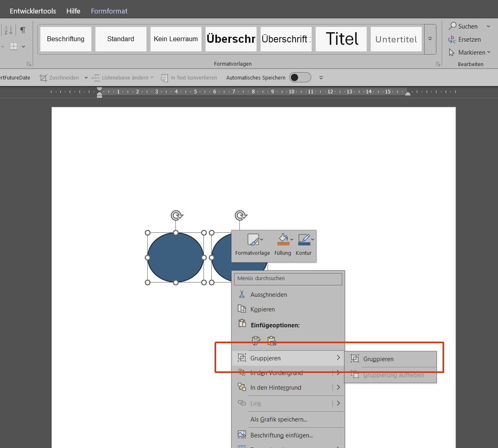The width and height of the screenshot is (498, 448).
Task: Click the rotation handle of left ellipse
Action: (x=176, y=215)
